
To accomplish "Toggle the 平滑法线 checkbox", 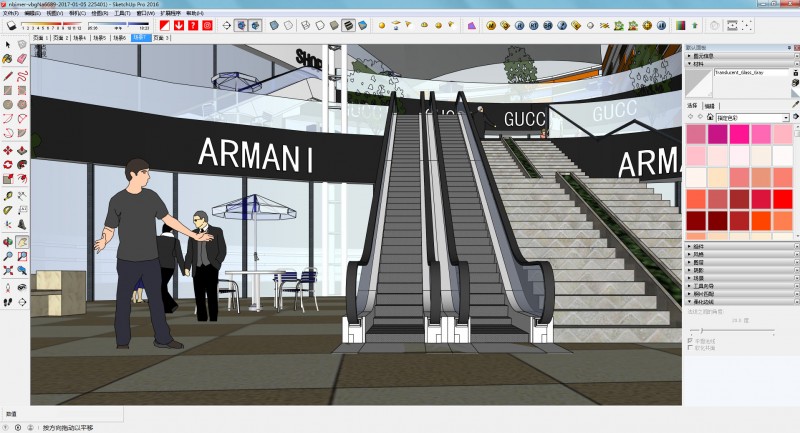I will pos(690,340).
